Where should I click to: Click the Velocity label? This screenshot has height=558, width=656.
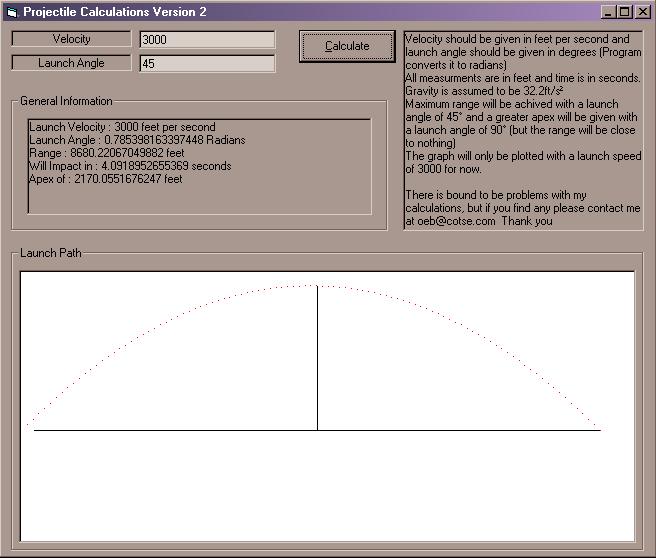tap(71, 39)
